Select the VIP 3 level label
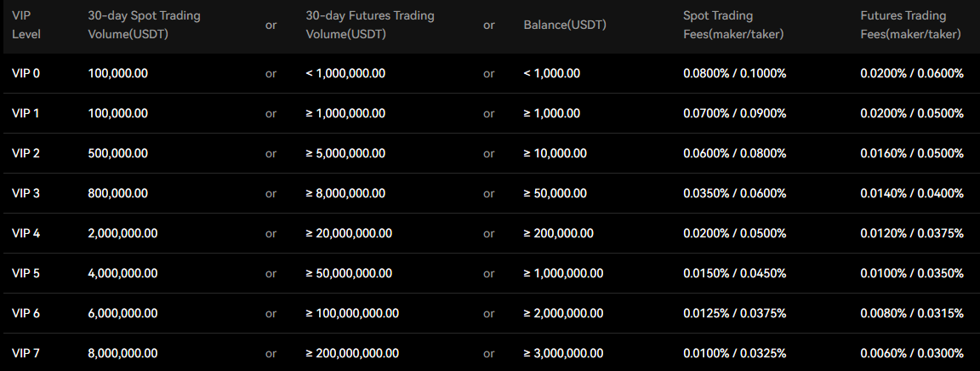 [x=26, y=193]
